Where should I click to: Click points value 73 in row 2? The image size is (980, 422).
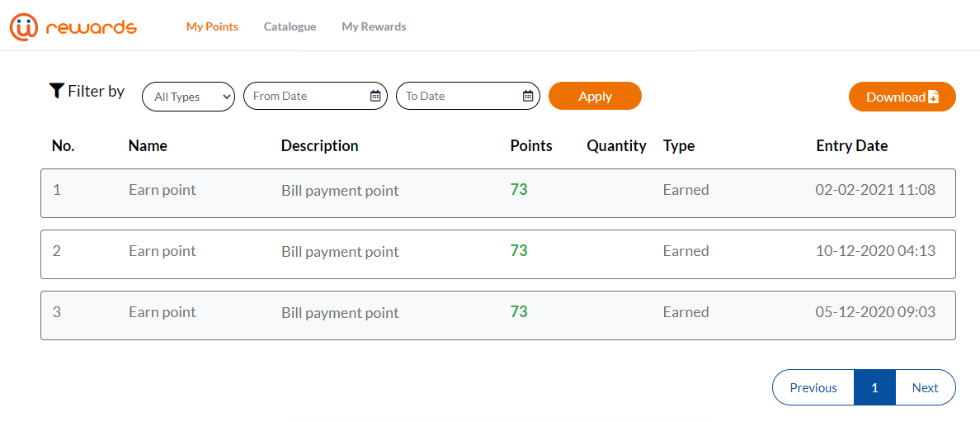tap(519, 250)
